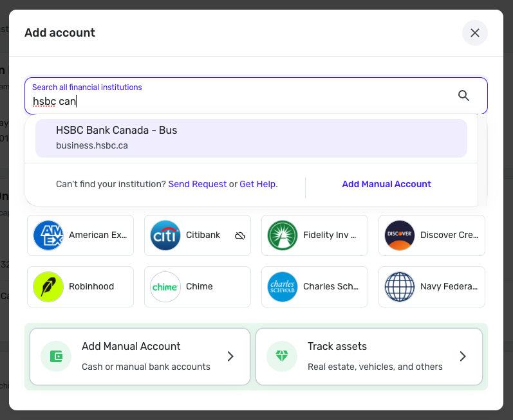Click the Charles Schwab logo icon
This screenshot has width=513, height=420.
pos(283,287)
